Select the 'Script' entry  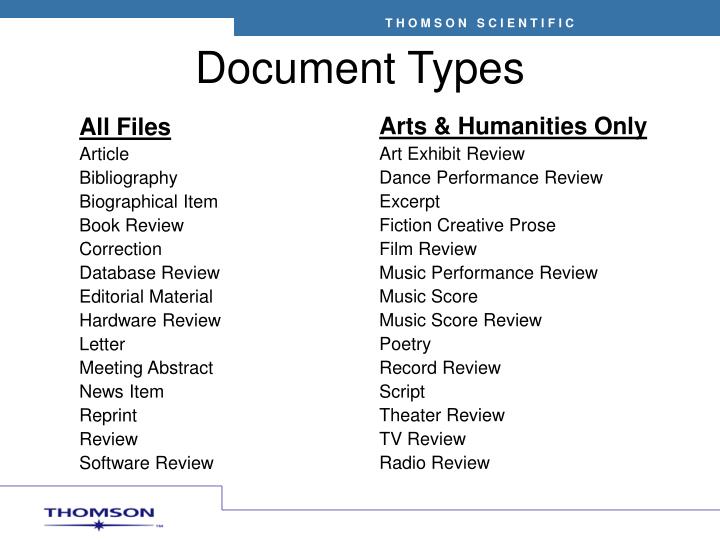(402, 392)
